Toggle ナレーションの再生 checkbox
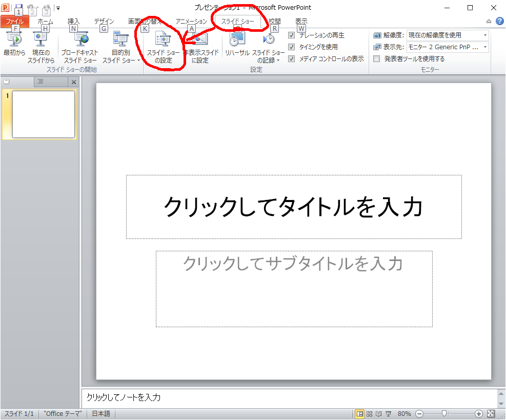The width and height of the screenshot is (506, 420). point(292,35)
